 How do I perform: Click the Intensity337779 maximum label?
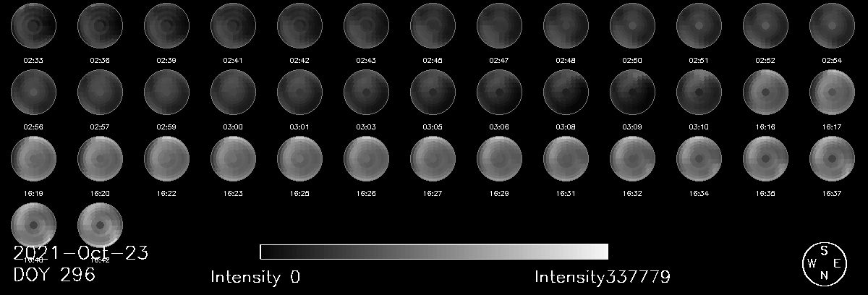[x=603, y=277]
